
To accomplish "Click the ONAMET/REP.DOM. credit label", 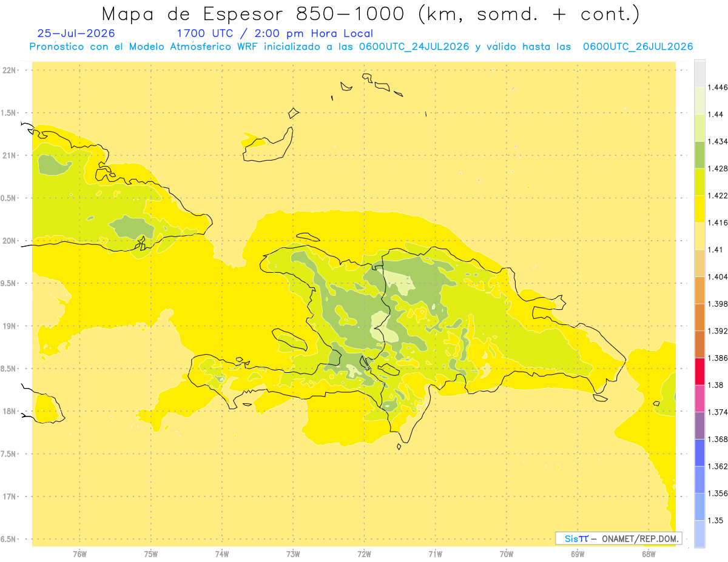I will click(641, 538).
